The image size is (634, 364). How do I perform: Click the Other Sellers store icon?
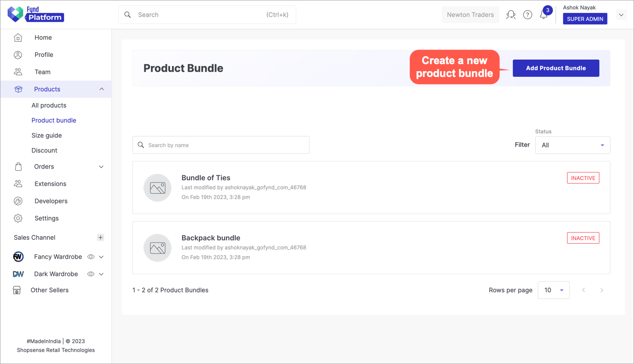point(17,291)
